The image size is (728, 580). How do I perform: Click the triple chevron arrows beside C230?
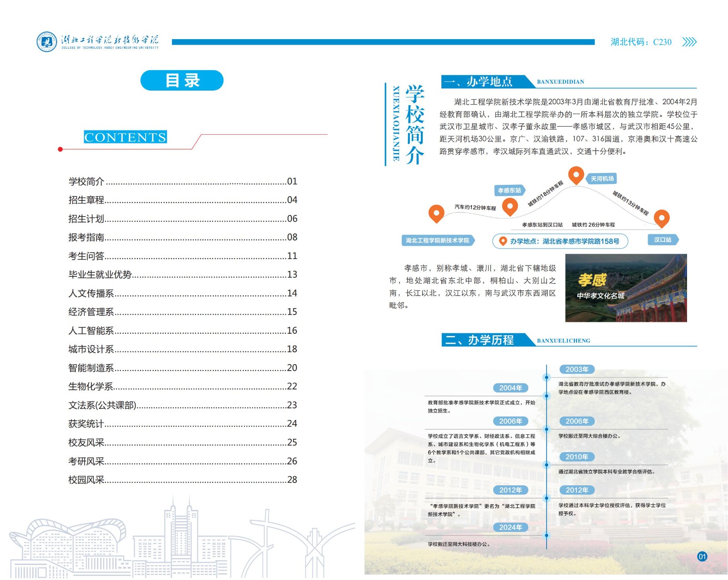tap(689, 42)
